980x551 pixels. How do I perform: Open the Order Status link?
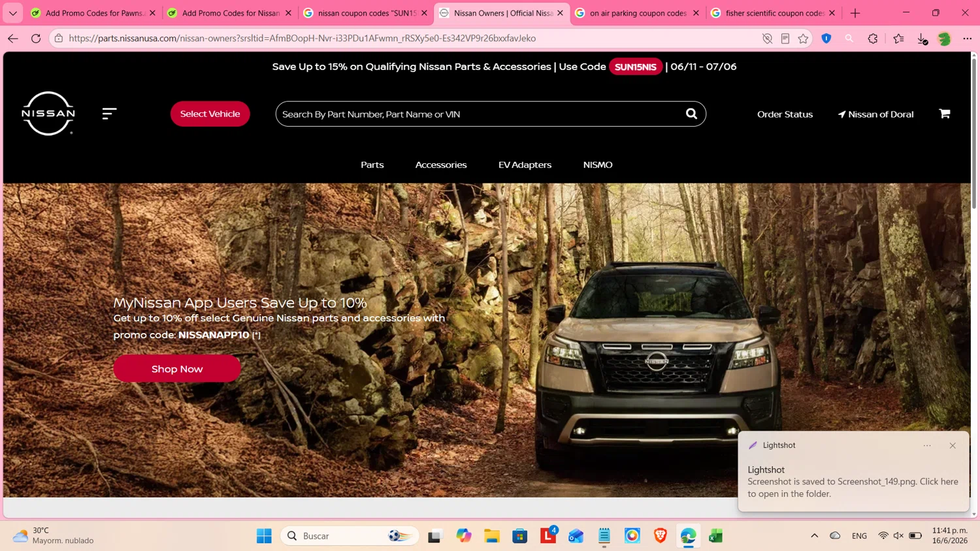pos(785,114)
